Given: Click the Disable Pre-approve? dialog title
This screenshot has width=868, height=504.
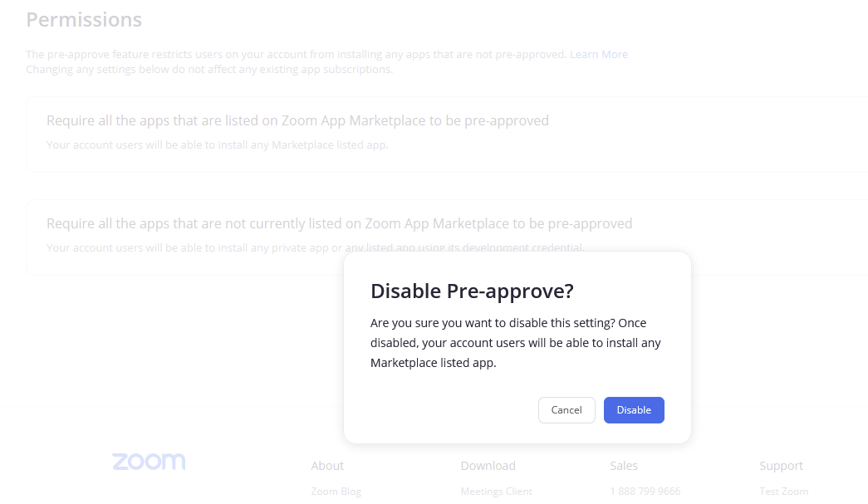Looking at the screenshot, I should (x=472, y=291).
